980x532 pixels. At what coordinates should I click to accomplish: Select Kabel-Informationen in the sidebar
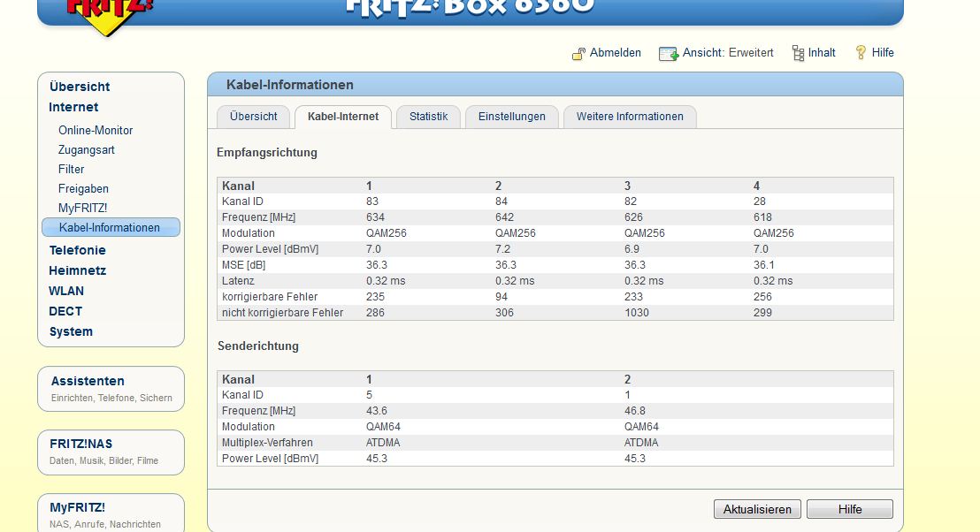[x=111, y=227]
